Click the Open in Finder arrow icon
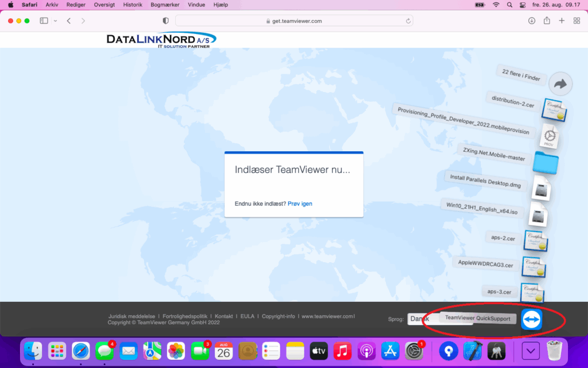Image resolution: width=588 pixels, height=368 pixels. (x=560, y=84)
